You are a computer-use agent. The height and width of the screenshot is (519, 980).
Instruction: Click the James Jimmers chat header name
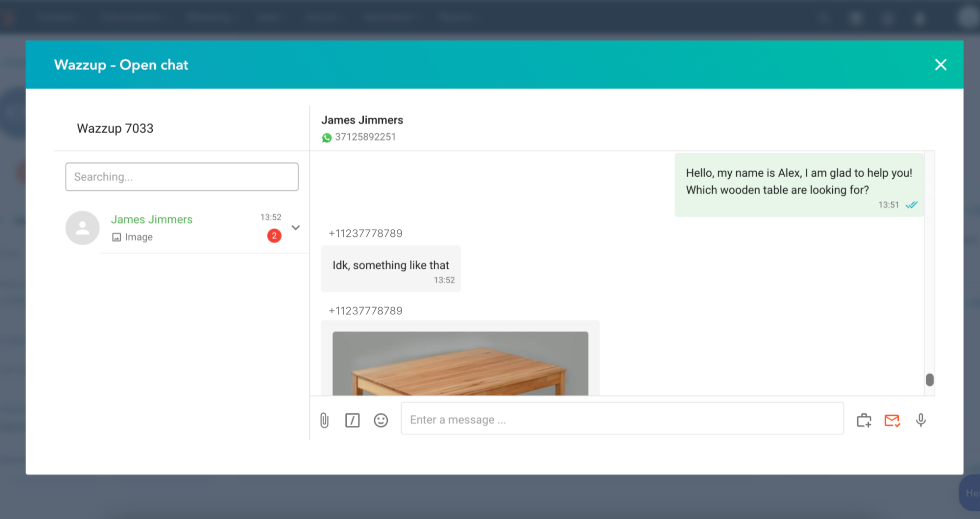(x=362, y=120)
